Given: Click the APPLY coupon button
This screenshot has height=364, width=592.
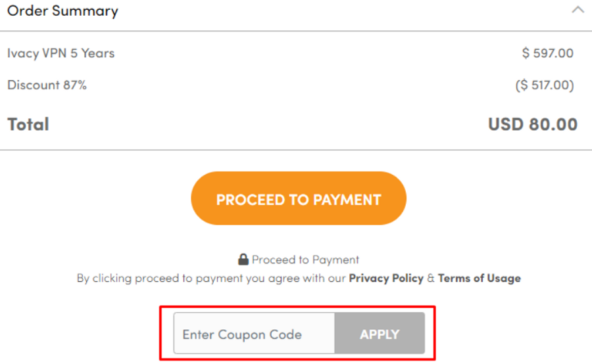Looking at the screenshot, I should coord(380,334).
